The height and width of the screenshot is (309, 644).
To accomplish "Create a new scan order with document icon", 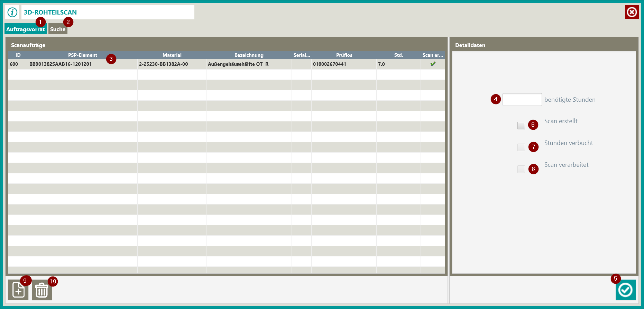I will point(18,290).
